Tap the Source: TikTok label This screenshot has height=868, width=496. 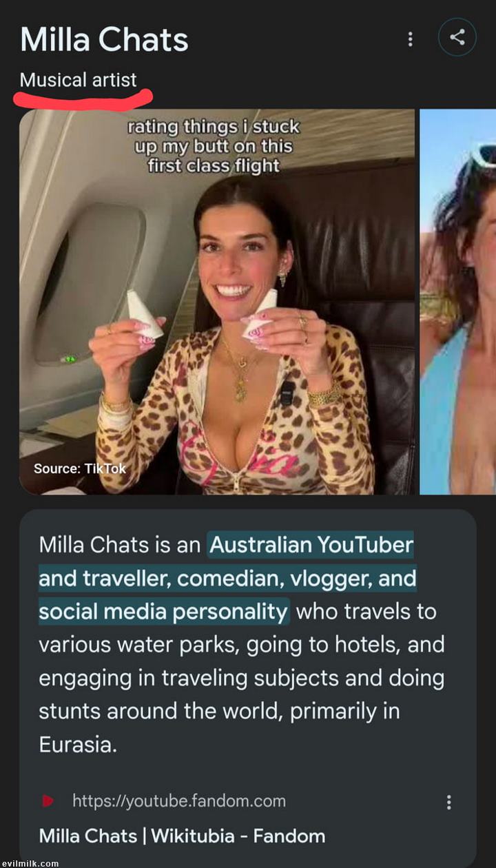point(80,468)
